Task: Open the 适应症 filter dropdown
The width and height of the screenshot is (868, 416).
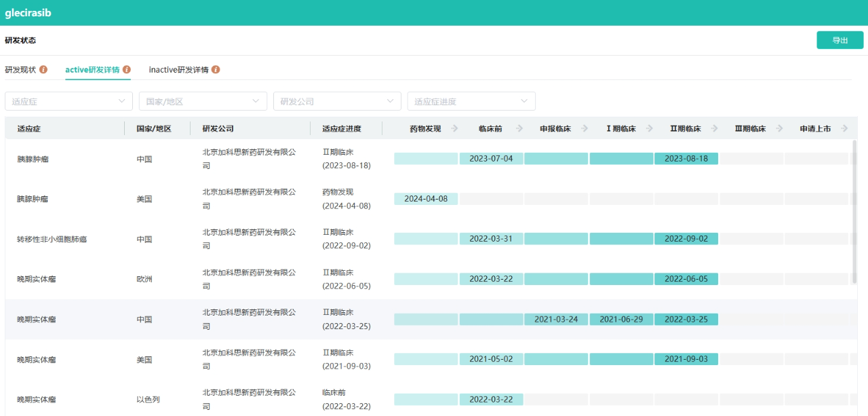Action: coord(68,101)
